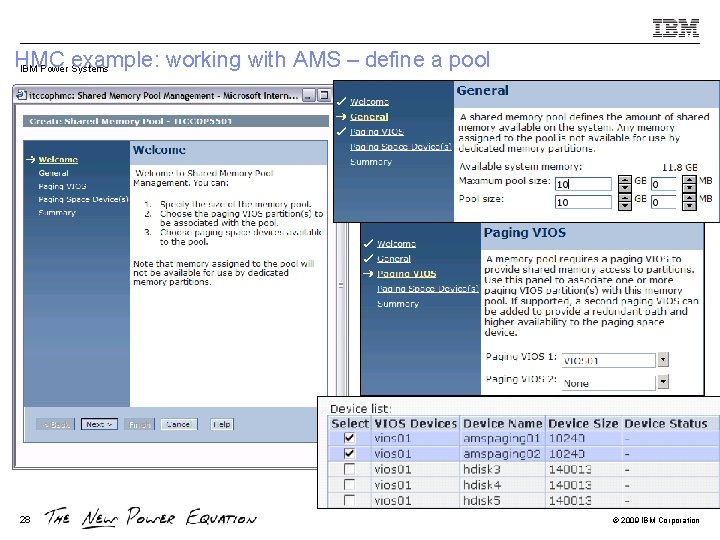Click the amspaging01 device name cell
Screen dimensions: 720x540
pyautogui.click(x=501, y=439)
